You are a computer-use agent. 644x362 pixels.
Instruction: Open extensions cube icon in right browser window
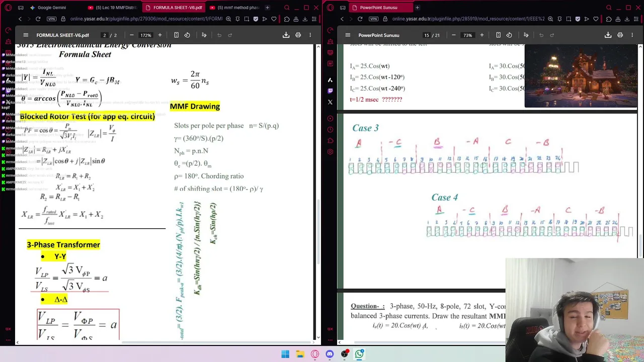click(x=609, y=19)
